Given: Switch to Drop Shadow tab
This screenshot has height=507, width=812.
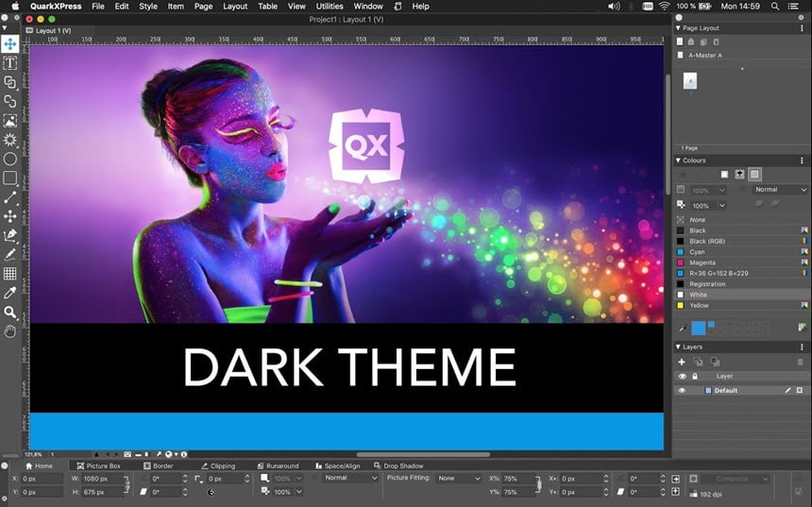Looking at the screenshot, I should coord(398,465).
